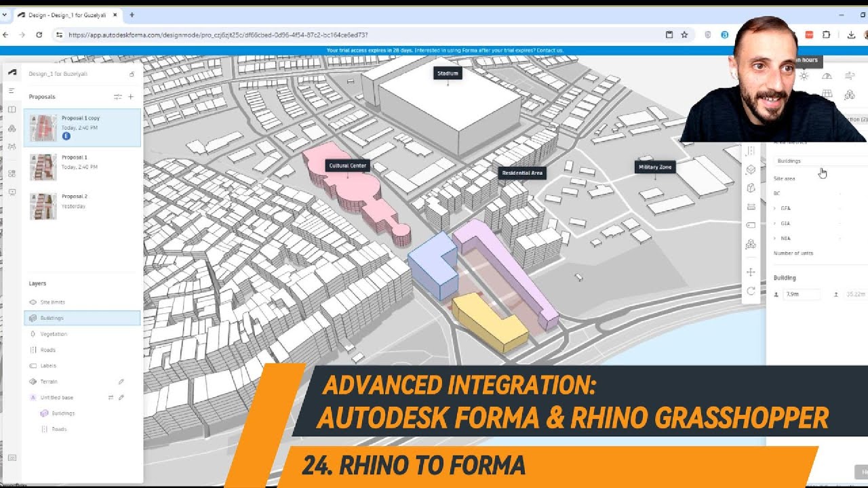Viewport: 868px width, 488px height.
Task: Edit the Terrain layer with pencil icon
Action: (x=121, y=382)
